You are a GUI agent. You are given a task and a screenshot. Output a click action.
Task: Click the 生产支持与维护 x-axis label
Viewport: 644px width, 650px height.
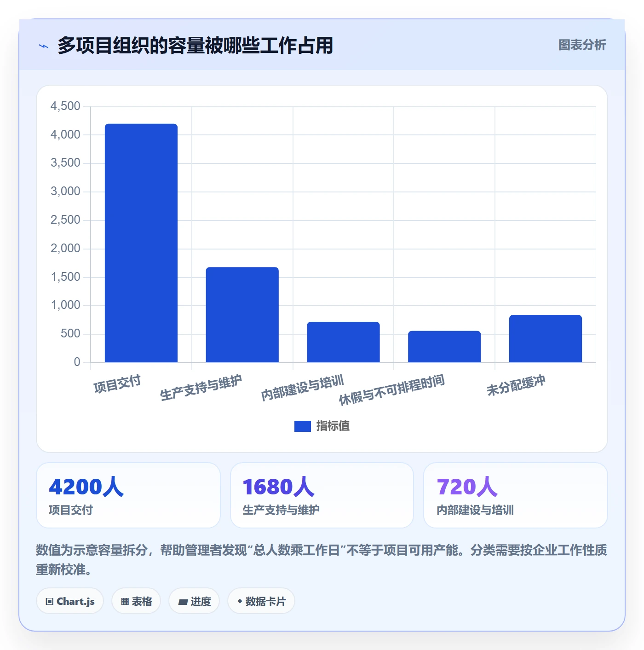[x=201, y=388]
